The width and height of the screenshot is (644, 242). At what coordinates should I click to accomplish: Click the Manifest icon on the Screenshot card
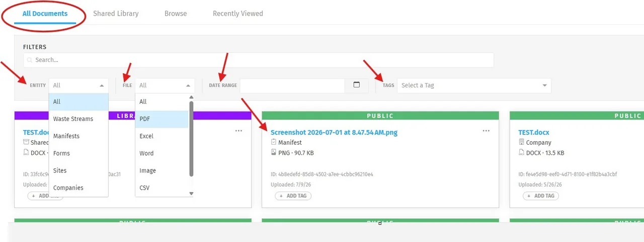coord(274,143)
